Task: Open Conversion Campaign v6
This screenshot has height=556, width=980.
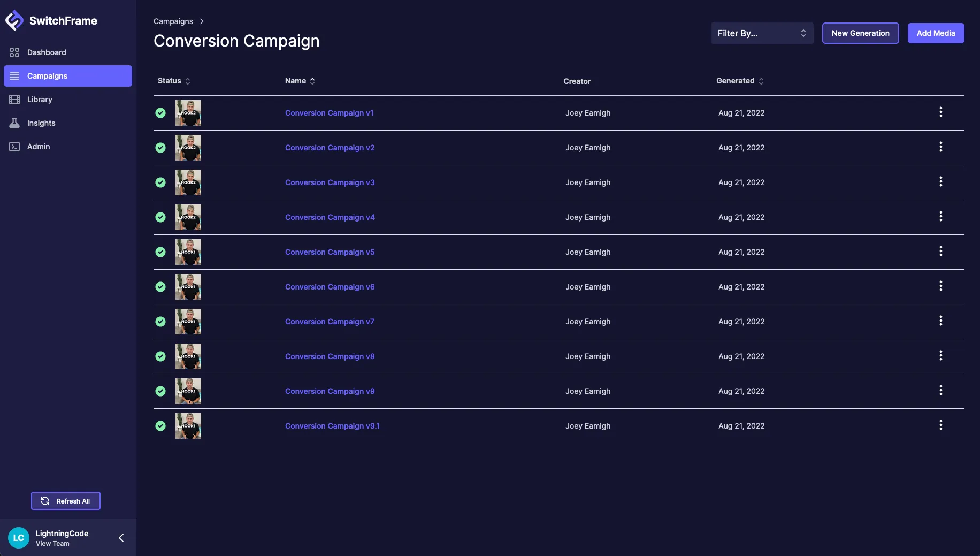Action: 330,287
